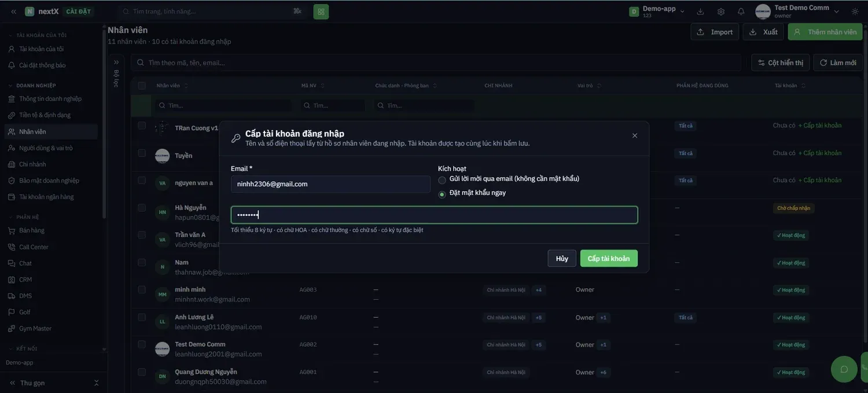Open the floating green chat bubble
The height and width of the screenshot is (393, 868).
pos(844,369)
